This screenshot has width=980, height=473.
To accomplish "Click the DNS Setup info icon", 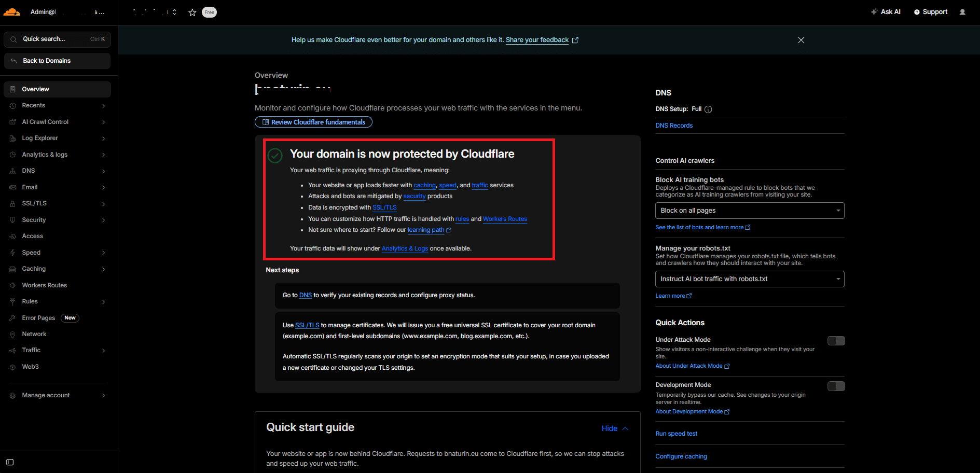I will click(x=708, y=109).
